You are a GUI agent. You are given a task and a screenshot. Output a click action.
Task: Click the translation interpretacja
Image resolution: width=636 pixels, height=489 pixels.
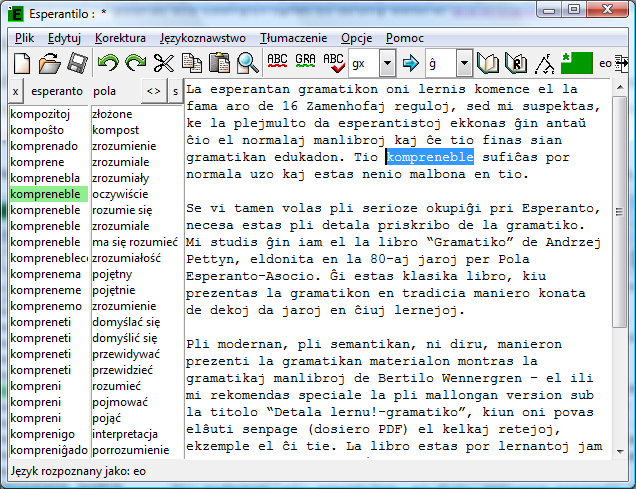[125, 434]
